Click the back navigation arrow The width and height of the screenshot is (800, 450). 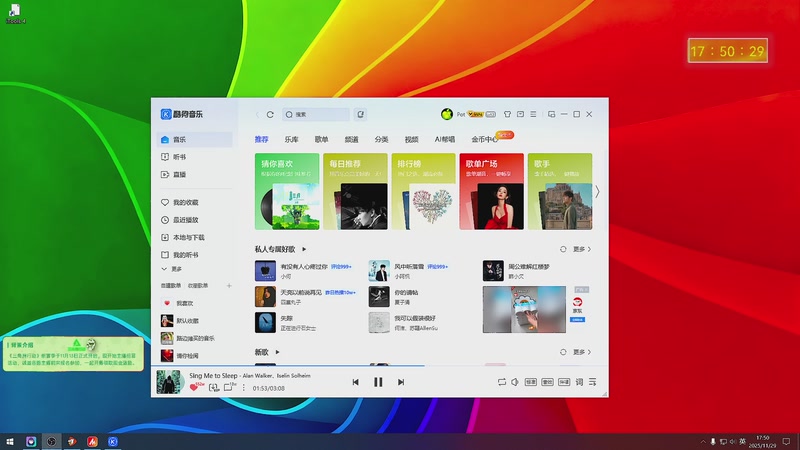[257, 114]
